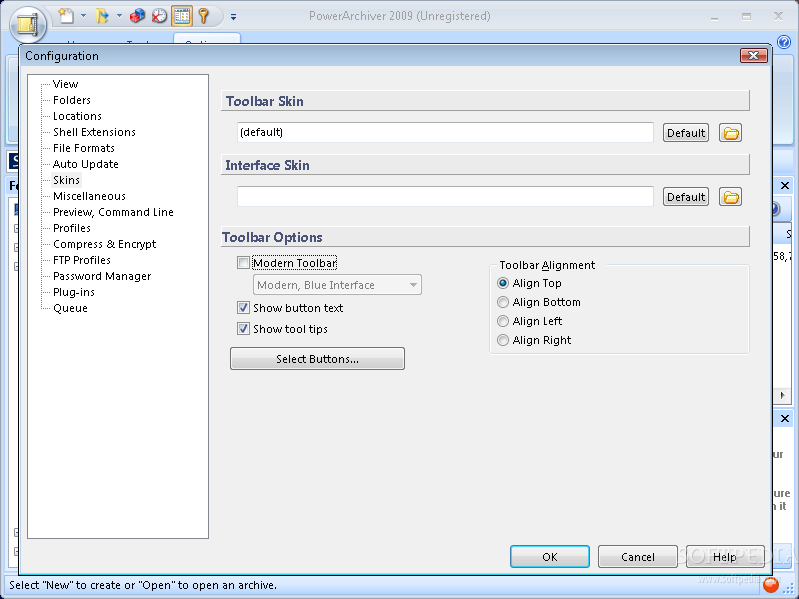799x599 pixels.
Task: Close the Configuration dialog with red X
Action: tap(754, 56)
